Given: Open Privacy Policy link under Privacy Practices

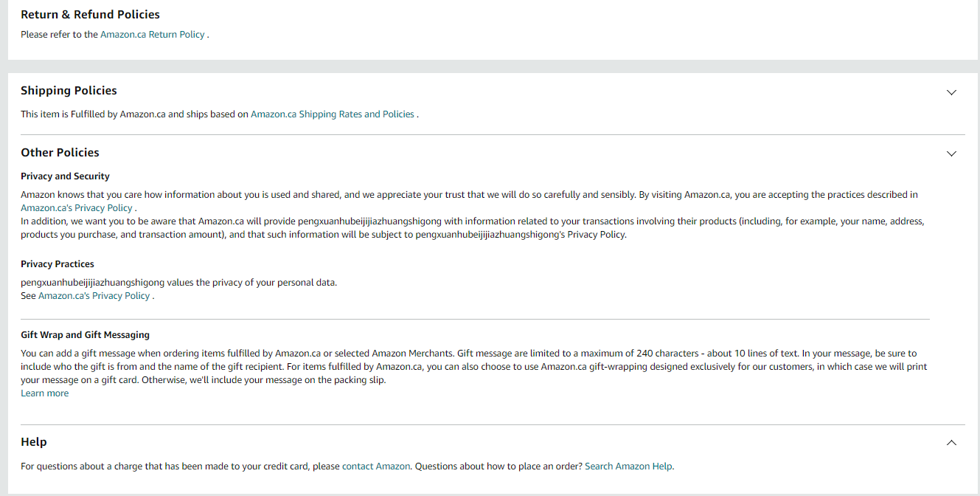Looking at the screenshot, I should coord(94,296).
